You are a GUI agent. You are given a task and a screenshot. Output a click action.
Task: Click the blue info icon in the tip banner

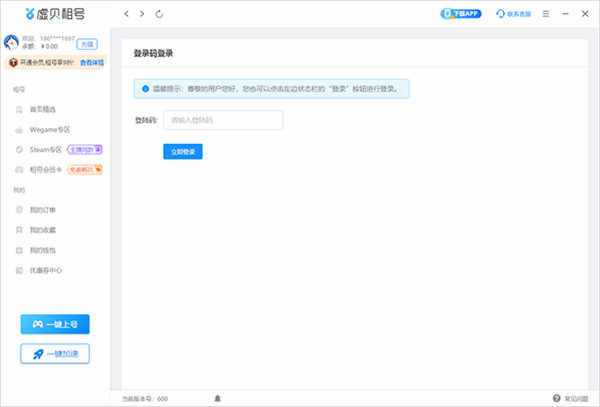coord(145,89)
